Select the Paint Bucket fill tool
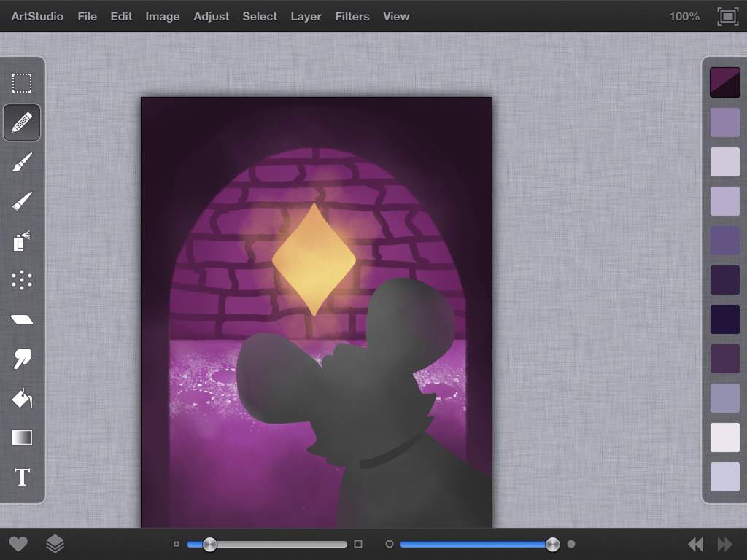The width and height of the screenshot is (747, 560). click(22, 398)
